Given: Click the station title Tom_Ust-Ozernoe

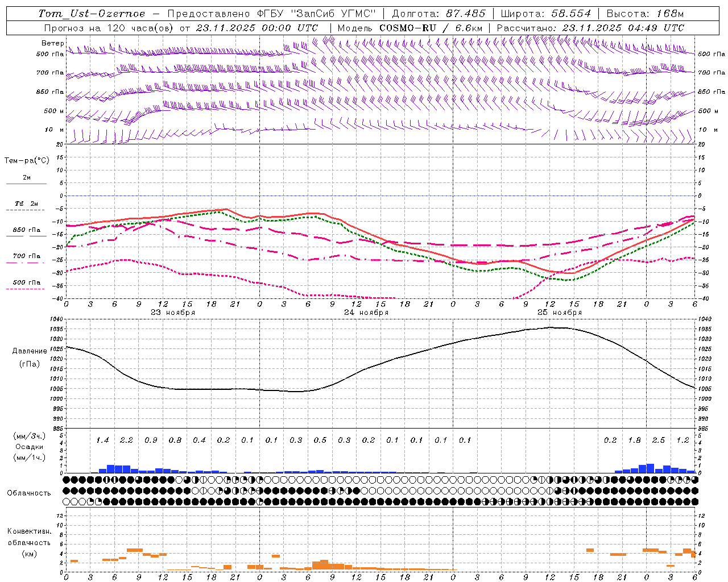Looking at the screenshot, I should pos(92,14).
